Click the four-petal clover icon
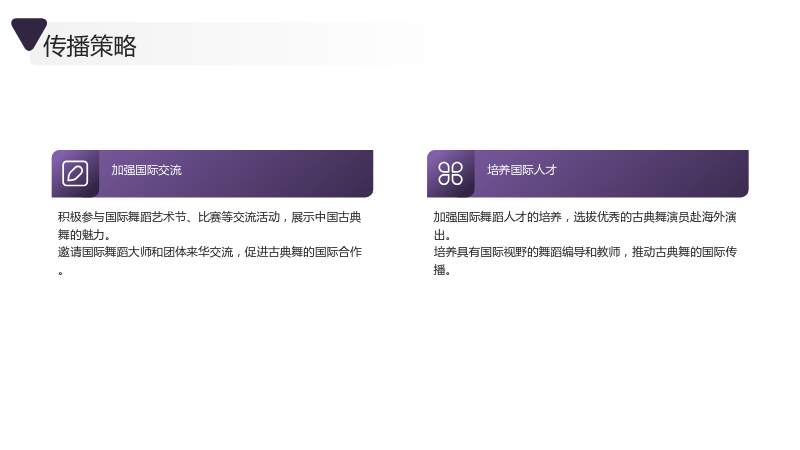 point(451,173)
